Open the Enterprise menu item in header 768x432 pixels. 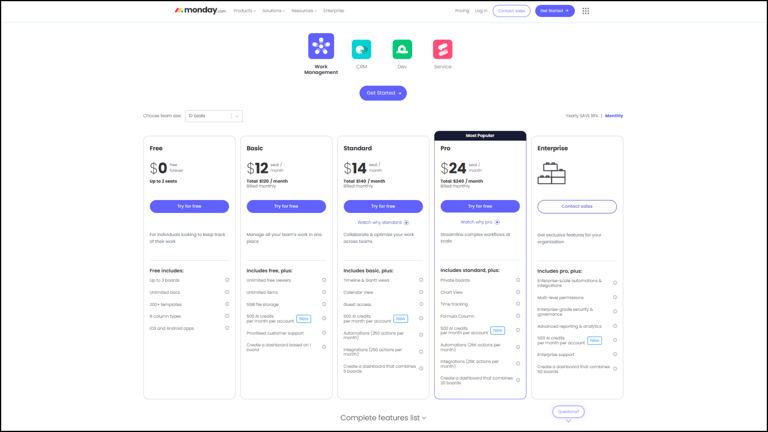334,11
